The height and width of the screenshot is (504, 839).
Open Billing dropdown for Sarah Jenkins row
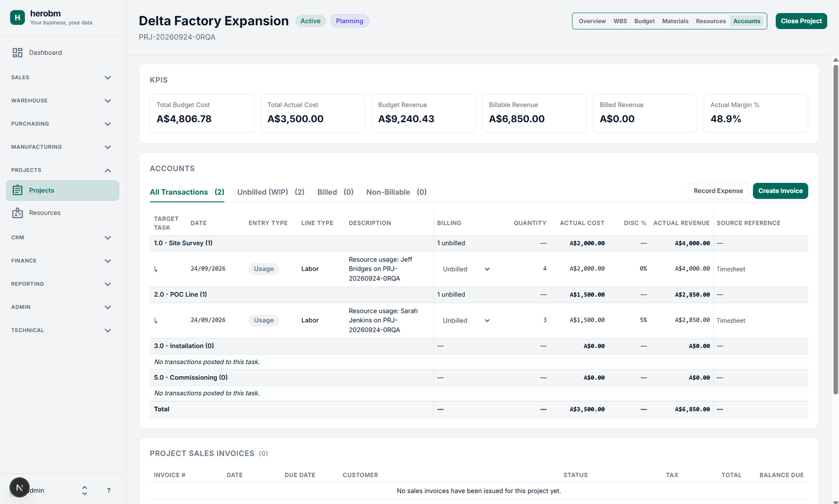point(466,321)
